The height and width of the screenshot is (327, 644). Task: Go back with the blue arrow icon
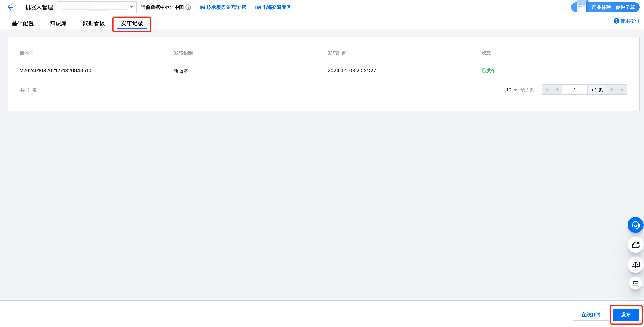tap(10, 7)
